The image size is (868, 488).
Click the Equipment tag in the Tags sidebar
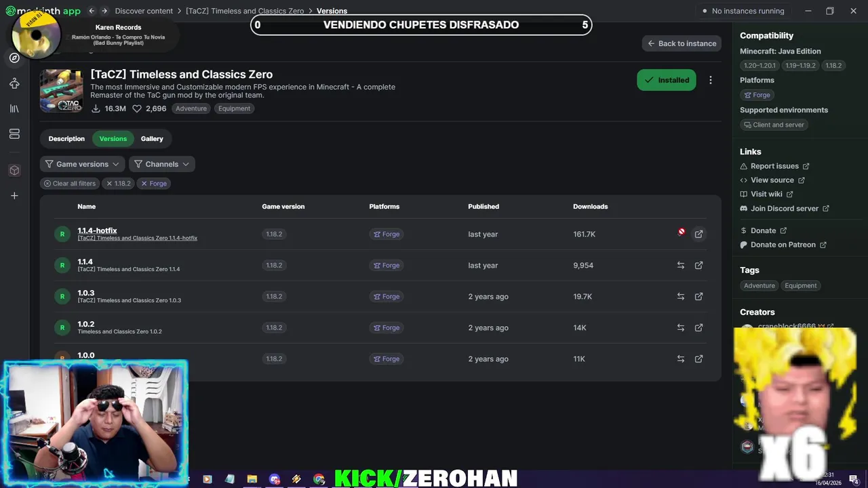[x=801, y=285]
